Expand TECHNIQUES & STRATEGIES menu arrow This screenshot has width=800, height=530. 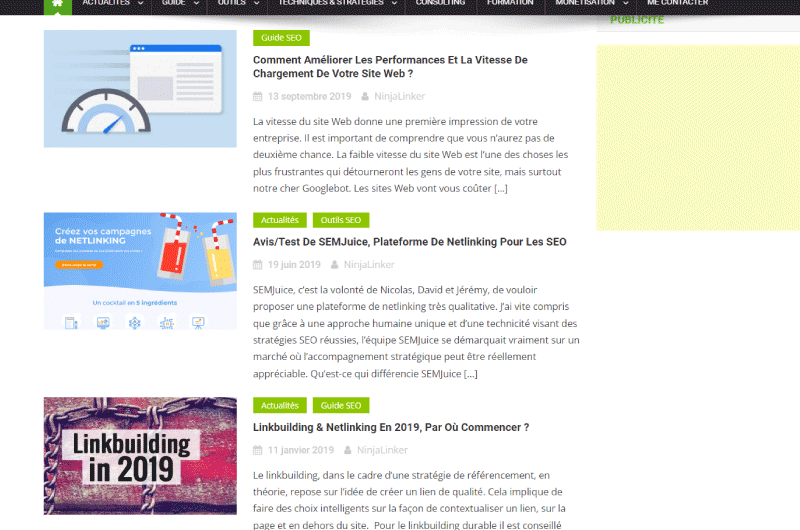(394, 4)
